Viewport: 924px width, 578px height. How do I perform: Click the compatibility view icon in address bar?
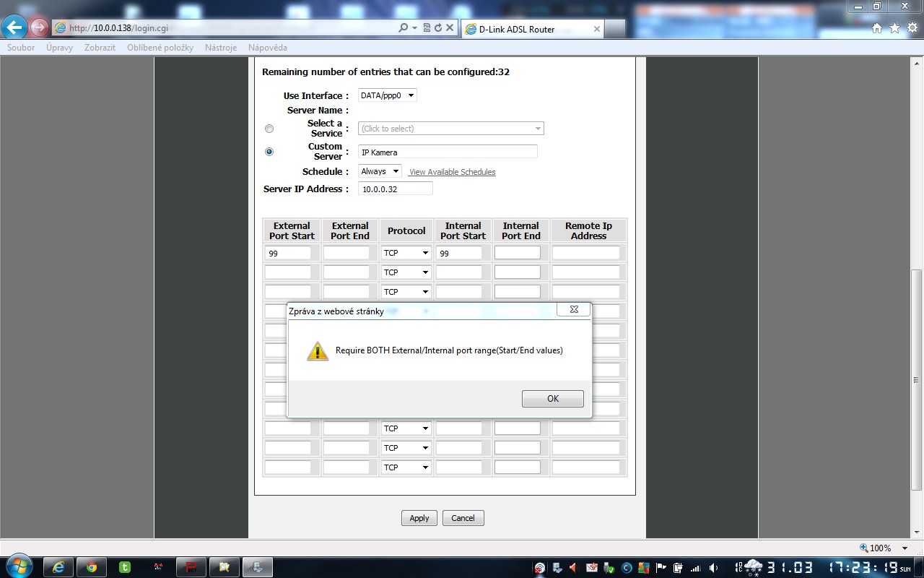point(427,28)
